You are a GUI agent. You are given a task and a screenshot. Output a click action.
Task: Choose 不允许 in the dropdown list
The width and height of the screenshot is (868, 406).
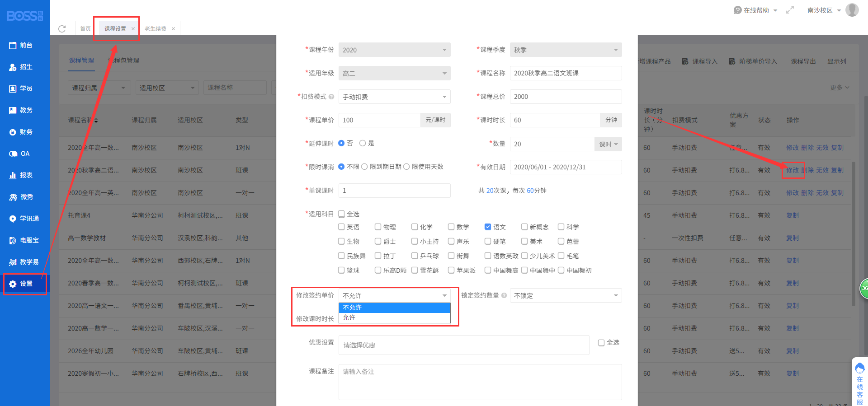click(395, 308)
